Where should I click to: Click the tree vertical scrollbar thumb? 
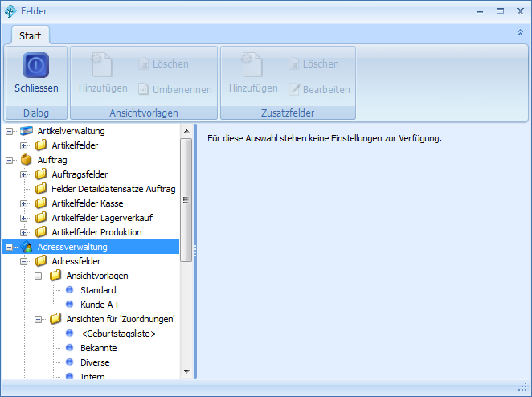click(x=186, y=200)
